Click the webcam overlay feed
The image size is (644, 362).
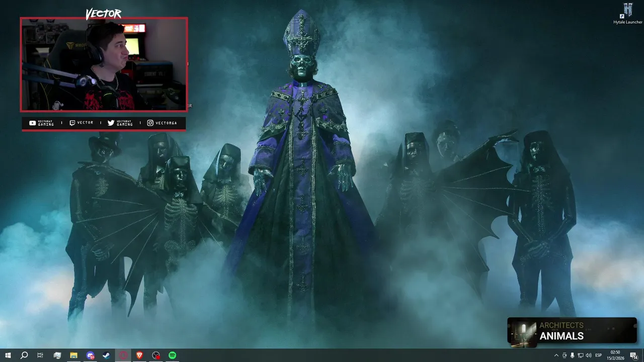pos(104,64)
